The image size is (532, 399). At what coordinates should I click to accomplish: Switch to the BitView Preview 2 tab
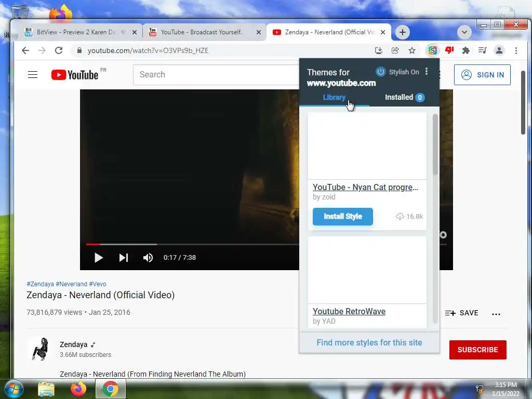pos(75,32)
